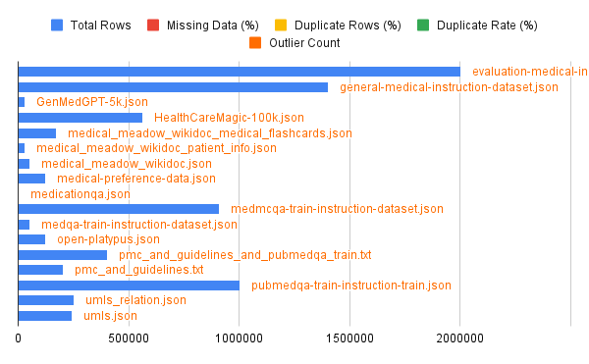Click the orange Outlier Count legend swatch
Viewport: 589px width, 364px height.
(x=255, y=43)
